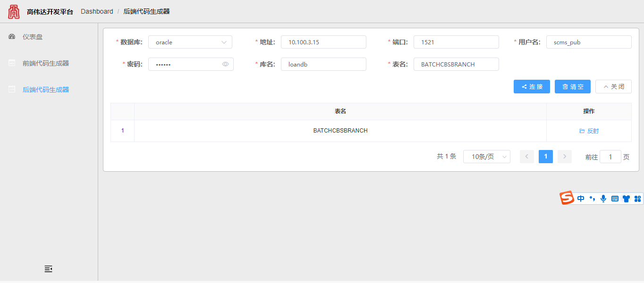This screenshot has height=283, width=644.
Task: Show password using the eye icon
Action: (x=225, y=64)
